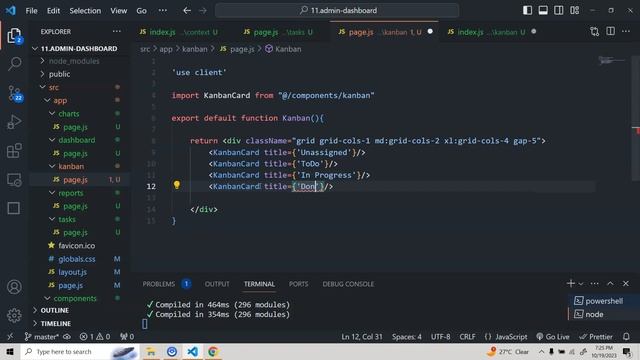Collapse the src folder
640x360 pixels.
[53, 87]
